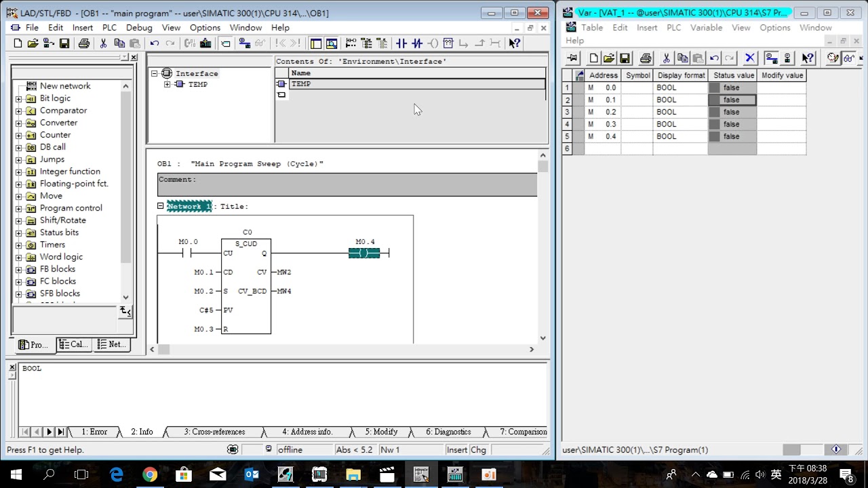This screenshot has width=868, height=488.
Task: Switch to the Cross-references tab
Action: [214, 432]
